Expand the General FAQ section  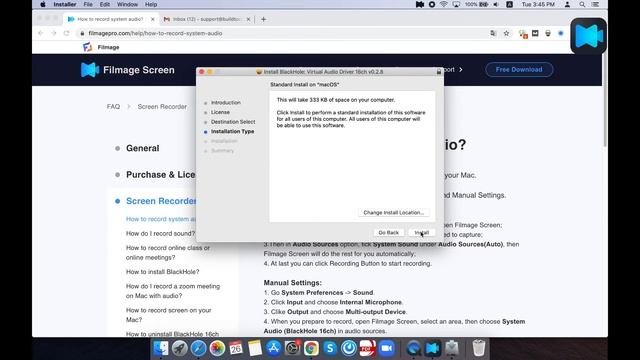(x=142, y=148)
